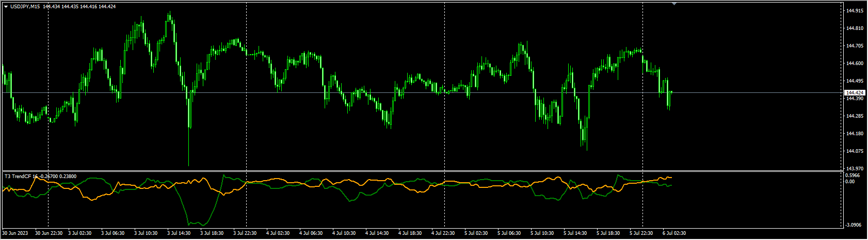Click the T3 TrendCF 16 indicator label
The image size is (868, 240).
pos(21,177)
